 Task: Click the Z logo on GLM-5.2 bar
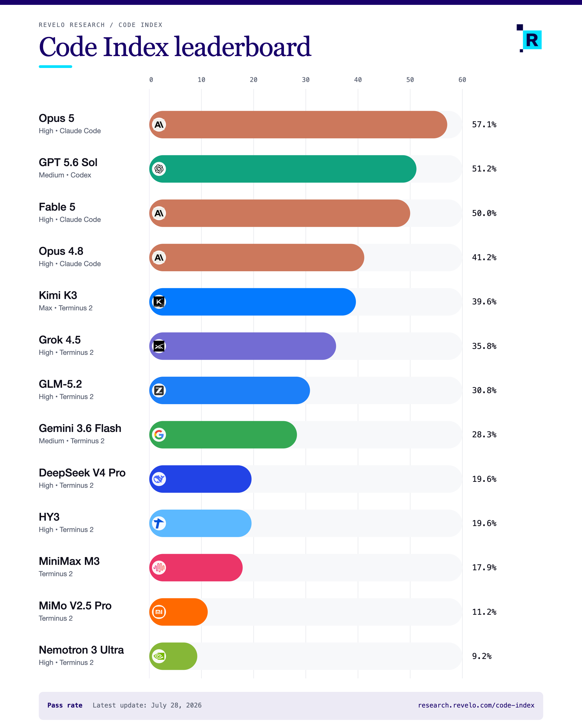point(159,390)
